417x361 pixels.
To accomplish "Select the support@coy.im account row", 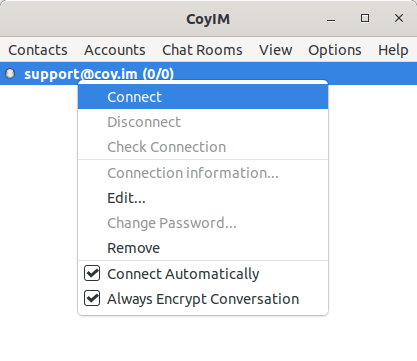I will pos(208,73).
